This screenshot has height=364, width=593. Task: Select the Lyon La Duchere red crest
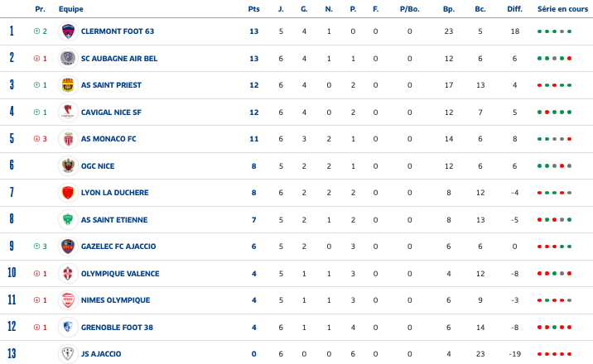click(x=68, y=193)
